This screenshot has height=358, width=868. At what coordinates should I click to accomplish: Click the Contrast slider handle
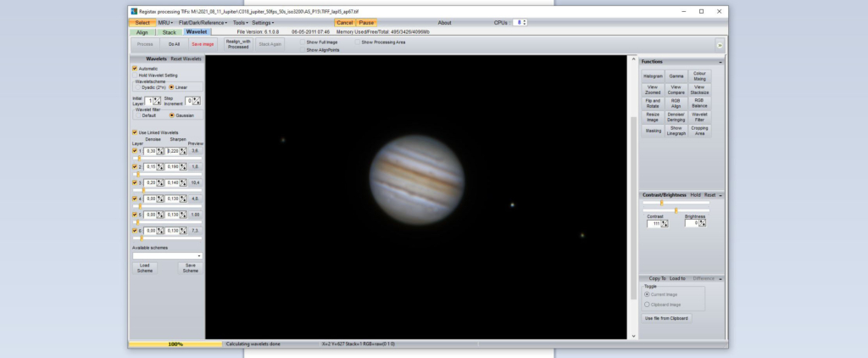point(661,203)
